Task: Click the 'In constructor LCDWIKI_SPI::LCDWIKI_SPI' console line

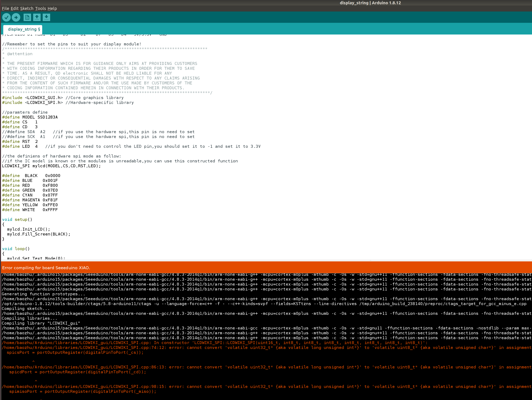Action: click(215, 342)
